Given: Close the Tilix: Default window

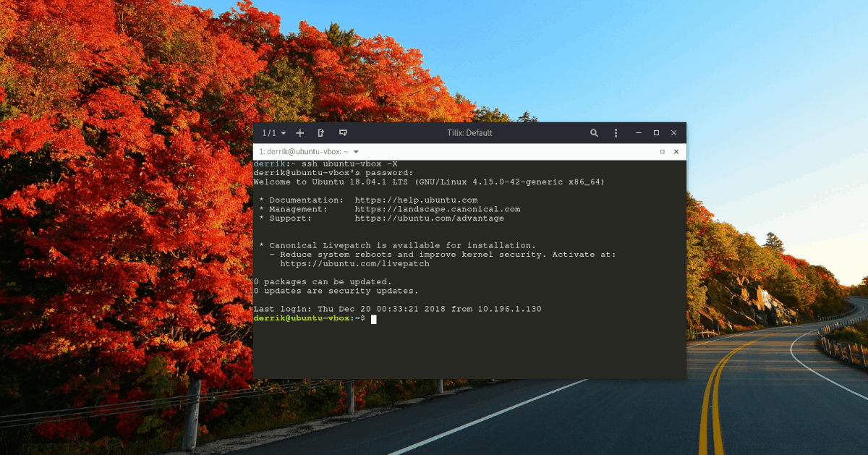Looking at the screenshot, I should point(673,133).
